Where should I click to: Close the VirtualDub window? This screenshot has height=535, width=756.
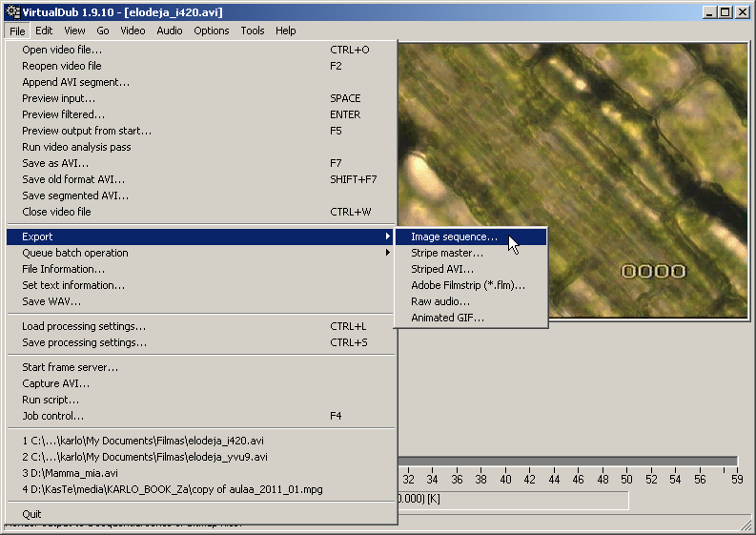(x=742, y=12)
